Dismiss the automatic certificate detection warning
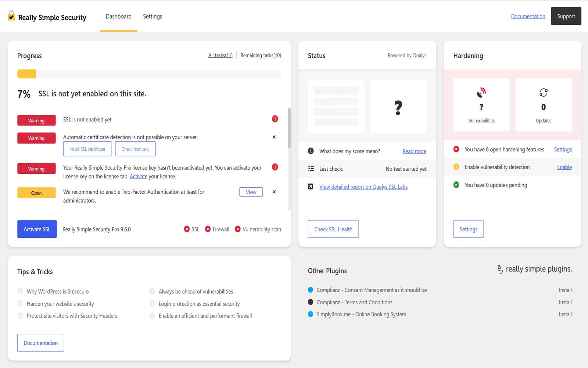This screenshot has width=588, height=368. pos(274,137)
